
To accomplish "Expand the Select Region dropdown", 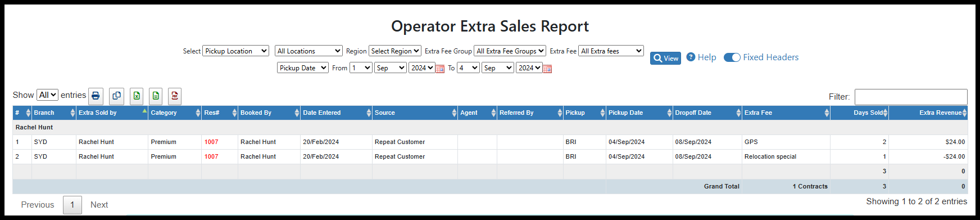I will pyautogui.click(x=395, y=51).
